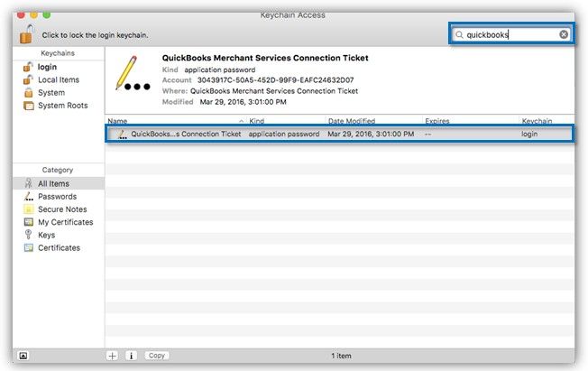Sort the list by Name column

click(117, 121)
